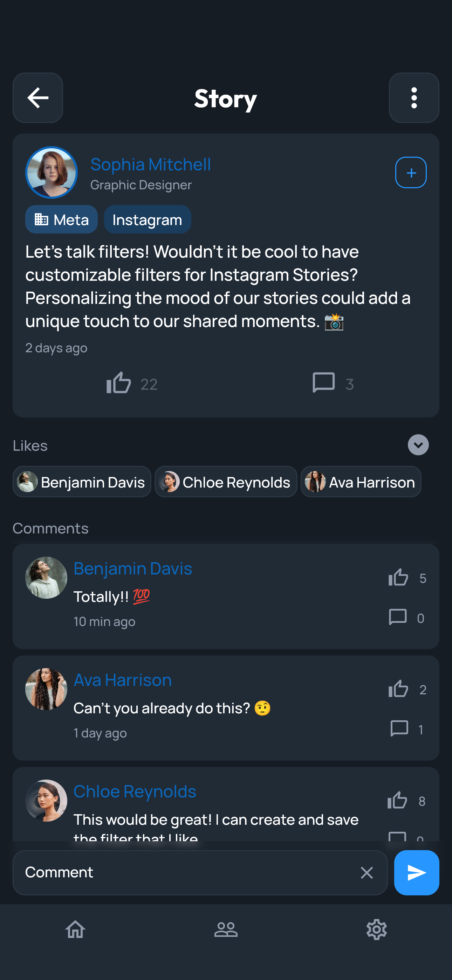452x980 pixels.
Task: Select the Instagram tag
Action: point(147,219)
